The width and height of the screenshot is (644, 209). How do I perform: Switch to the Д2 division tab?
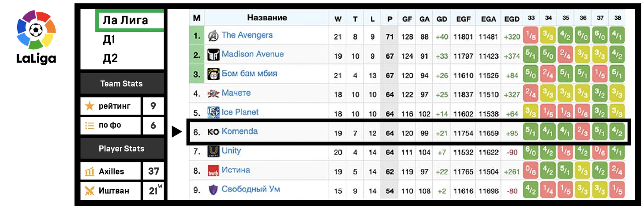point(110,58)
